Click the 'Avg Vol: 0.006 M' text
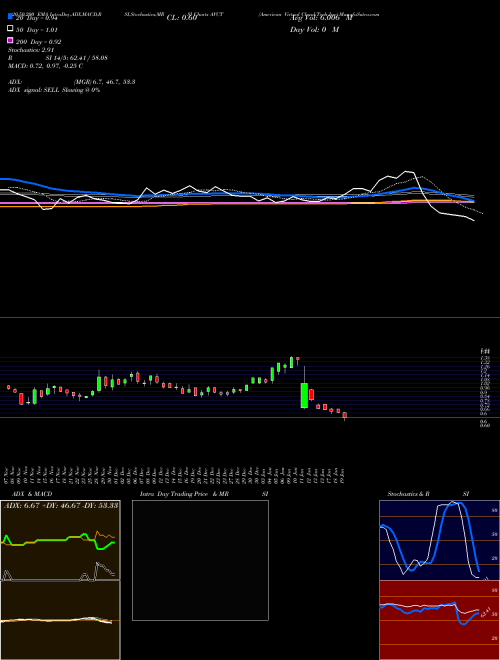 (321, 18)
